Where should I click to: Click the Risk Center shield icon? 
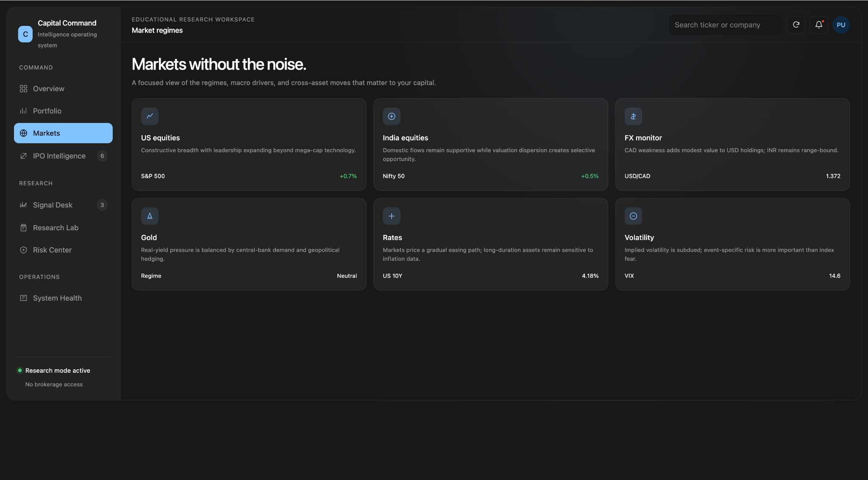click(23, 250)
